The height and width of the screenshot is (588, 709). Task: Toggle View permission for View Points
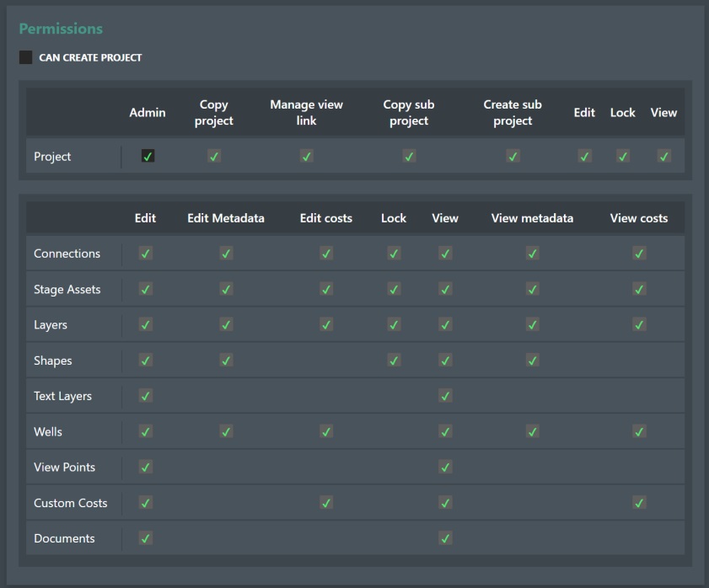point(445,467)
